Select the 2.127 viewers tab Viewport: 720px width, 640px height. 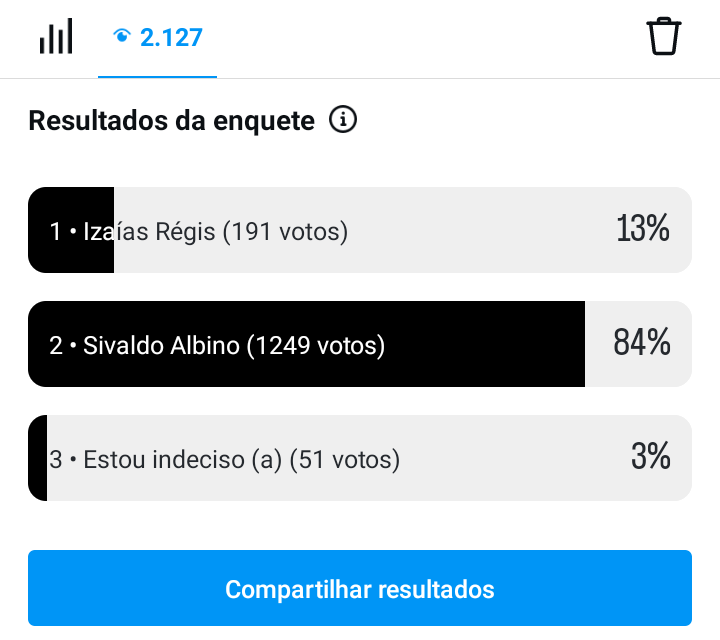[x=157, y=39]
